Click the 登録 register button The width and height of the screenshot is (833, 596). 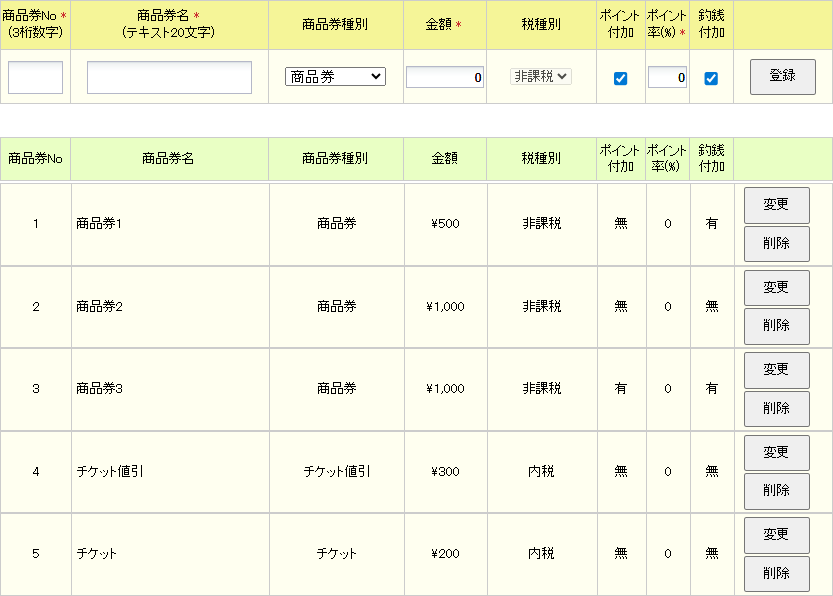point(783,76)
